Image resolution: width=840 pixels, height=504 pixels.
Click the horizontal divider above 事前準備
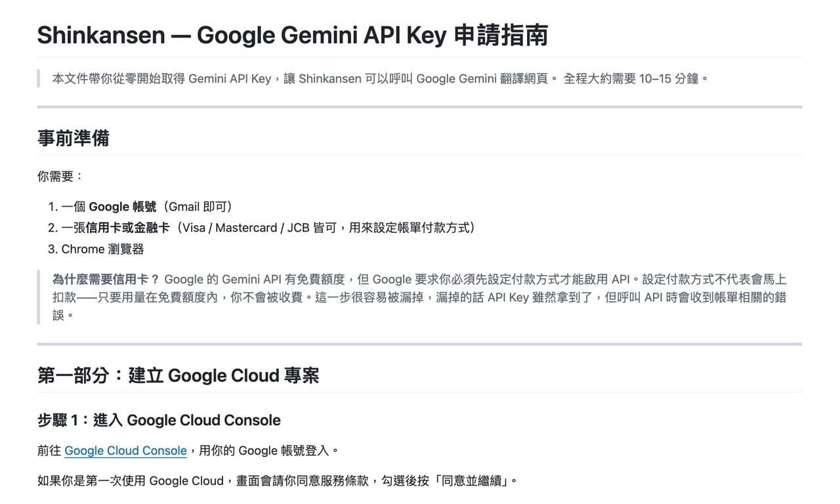(x=419, y=106)
